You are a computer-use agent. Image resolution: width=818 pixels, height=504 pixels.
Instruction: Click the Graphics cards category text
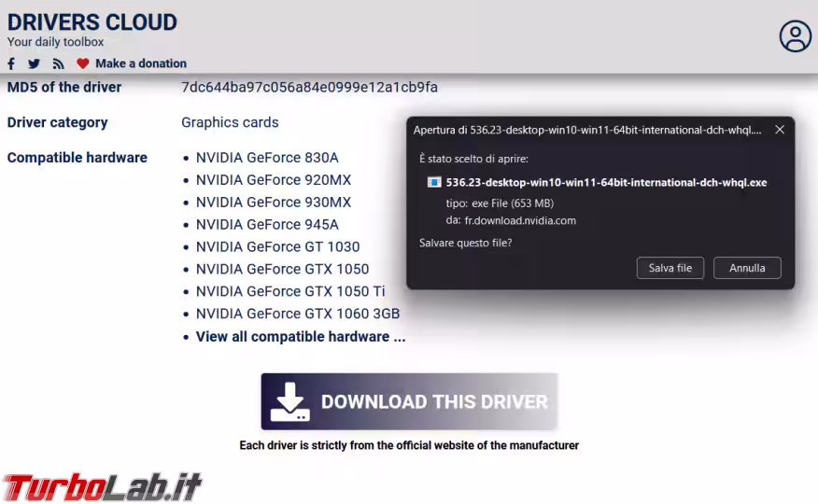click(x=230, y=122)
